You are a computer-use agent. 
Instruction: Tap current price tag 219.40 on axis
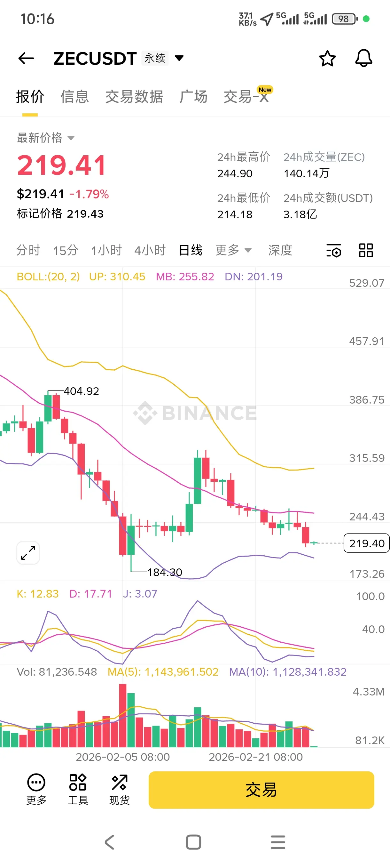366,543
